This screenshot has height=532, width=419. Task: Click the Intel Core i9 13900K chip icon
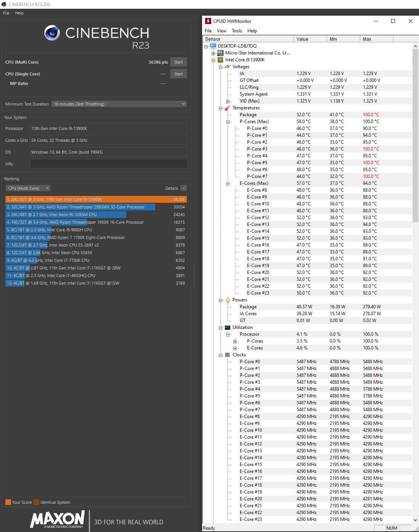click(x=220, y=60)
